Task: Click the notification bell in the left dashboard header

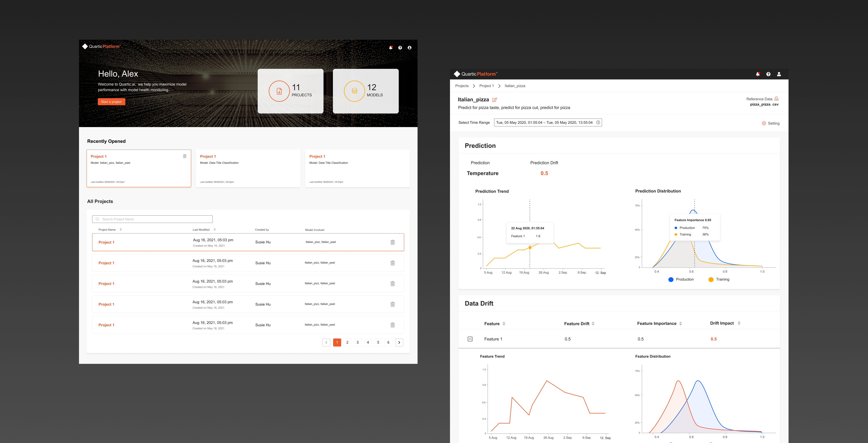Action: tap(391, 48)
